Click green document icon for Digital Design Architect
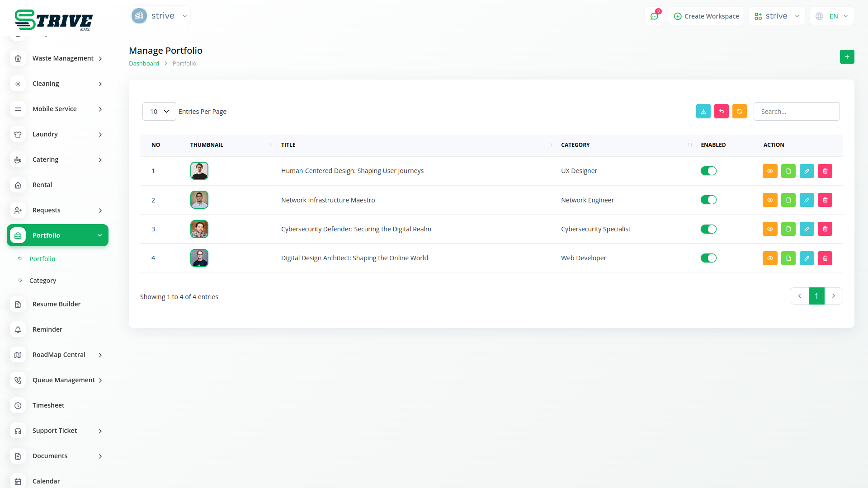868x488 pixels. 788,258
